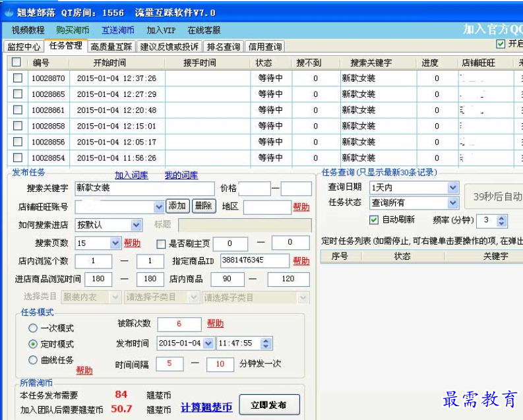Open the 在线客服 menu
The width and height of the screenshot is (523, 420).
pos(204,30)
